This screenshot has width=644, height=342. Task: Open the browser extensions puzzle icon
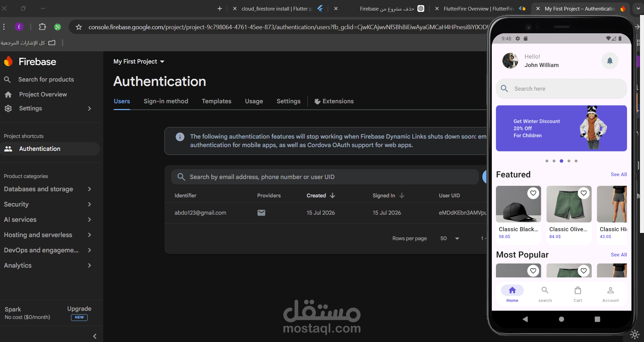[x=42, y=27]
